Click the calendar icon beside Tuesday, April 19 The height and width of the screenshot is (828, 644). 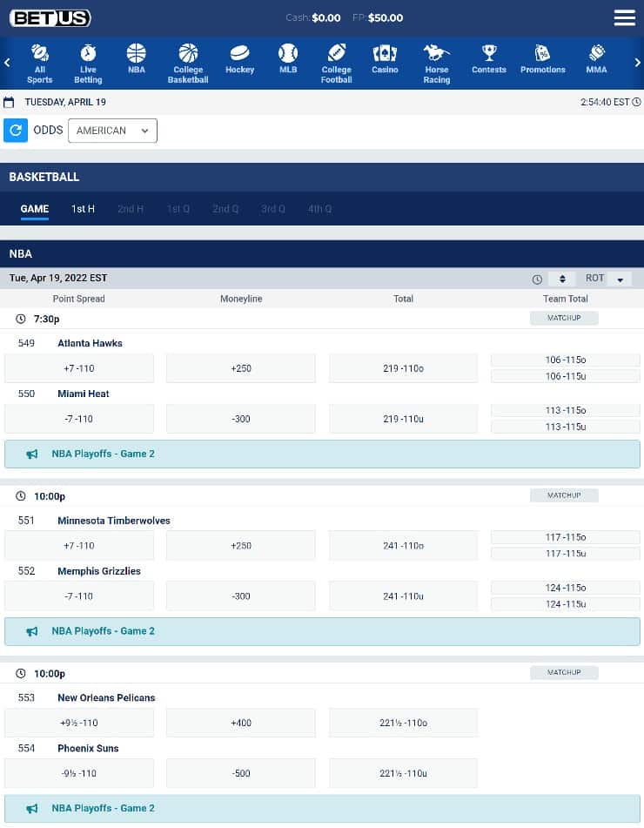click(9, 102)
